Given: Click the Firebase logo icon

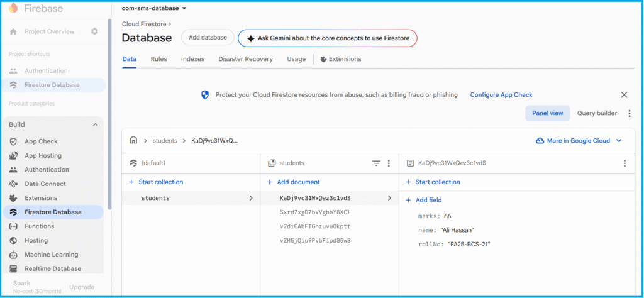Looking at the screenshot, I should point(13,9).
